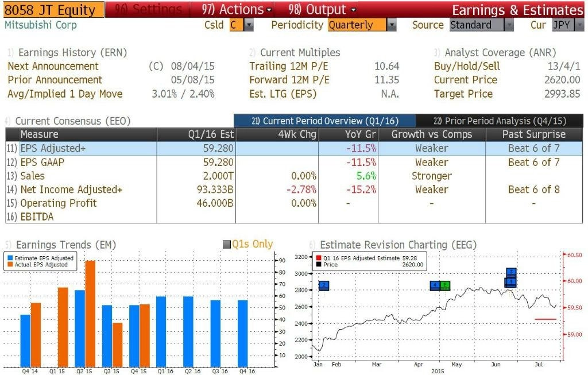The width and height of the screenshot is (588, 375).
Task: Open the Earnings History (ERN) link
Action: pos(72,52)
